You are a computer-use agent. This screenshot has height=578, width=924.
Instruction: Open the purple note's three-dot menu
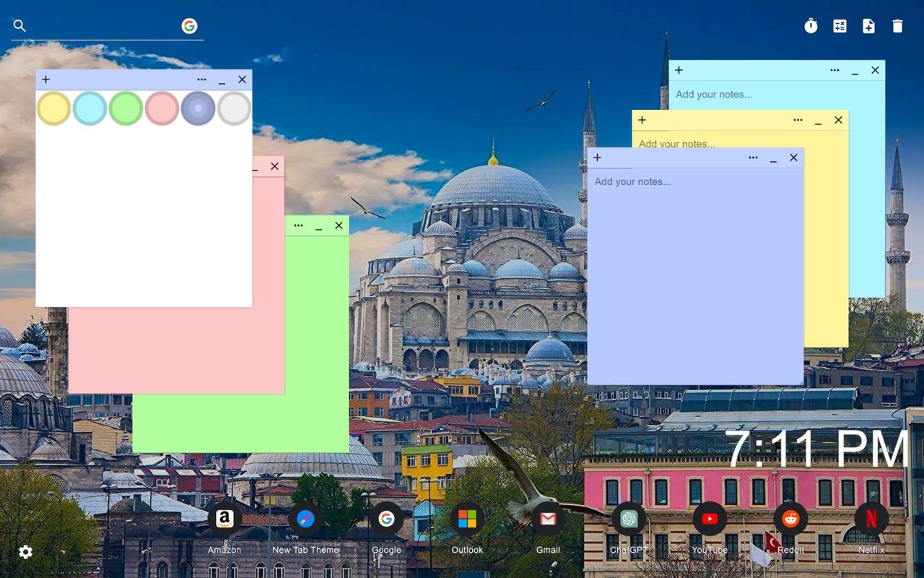click(x=753, y=158)
